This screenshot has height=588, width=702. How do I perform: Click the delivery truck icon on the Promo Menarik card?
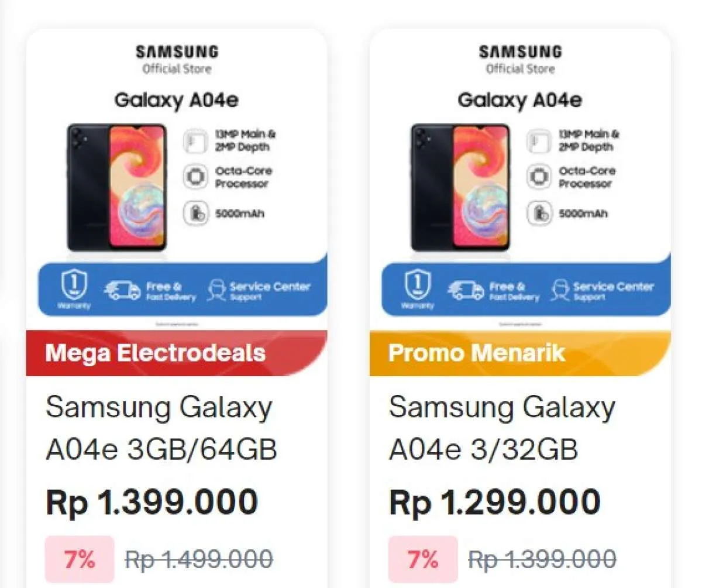pyautogui.click(x=466, y=290)
